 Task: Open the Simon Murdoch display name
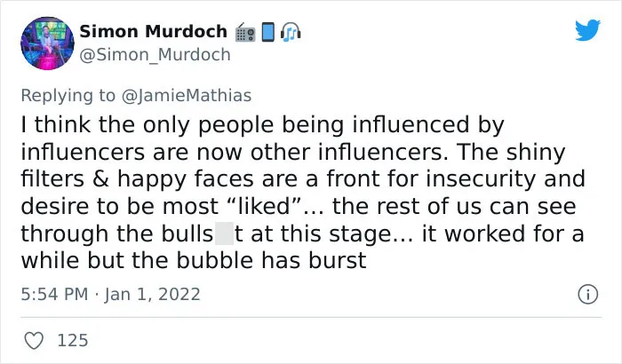tap(153, 32)
